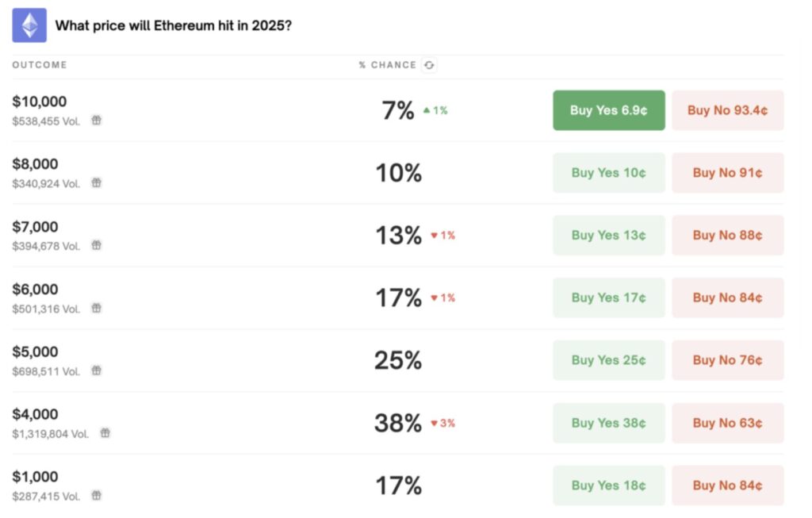Open the $5,000 outcome row
Image resolution: width=812 pixels, height=518 pixels.
coord(35,352)
